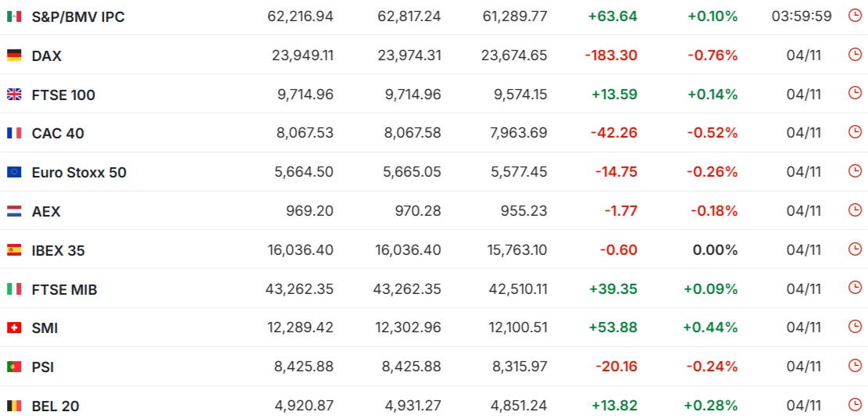Image resolution: width=868 pixels, height=419 pixels.
Task: Click the clock icon in the FTSE 100 row
Action: pyautogui.click(x=855, y=94)
